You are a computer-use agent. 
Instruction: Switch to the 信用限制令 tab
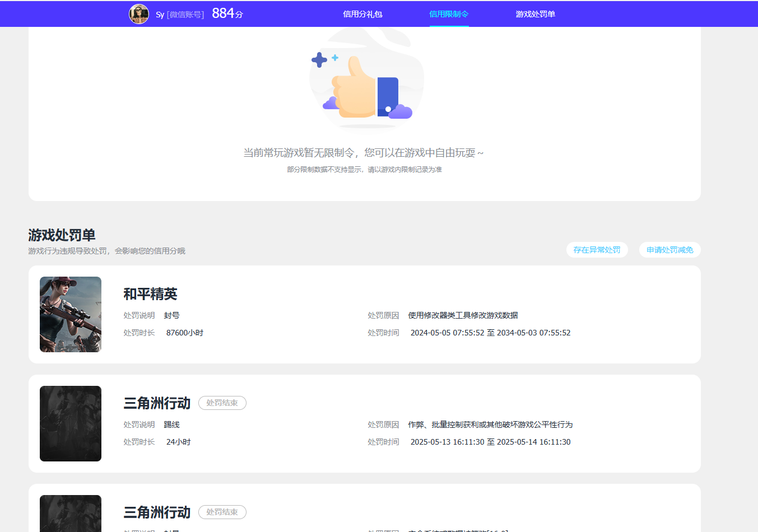(449, 14)
